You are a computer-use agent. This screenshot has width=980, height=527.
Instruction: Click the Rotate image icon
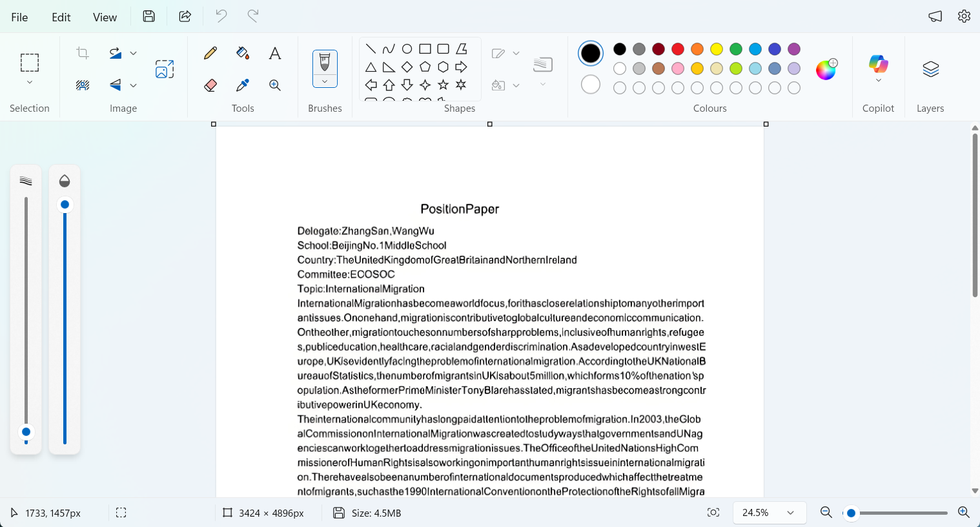pyautogui.click(x=116, y=53)
